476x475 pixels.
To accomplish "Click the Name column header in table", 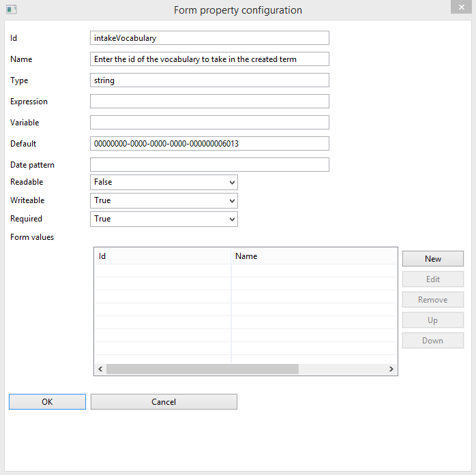I will [x=314, y=256].
